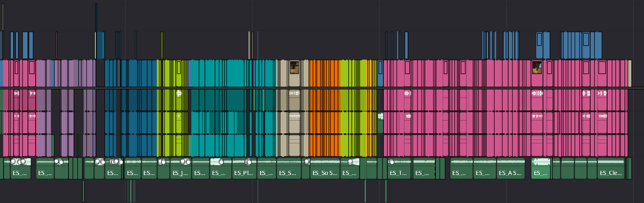Select the beige clip at the timeline end

pyautogui.click(x=630, y=74)
